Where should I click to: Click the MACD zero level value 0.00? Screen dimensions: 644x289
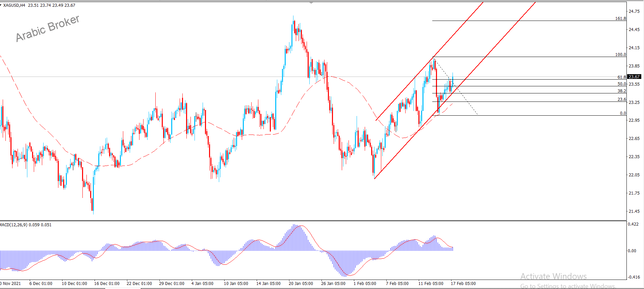pos(632,251)
